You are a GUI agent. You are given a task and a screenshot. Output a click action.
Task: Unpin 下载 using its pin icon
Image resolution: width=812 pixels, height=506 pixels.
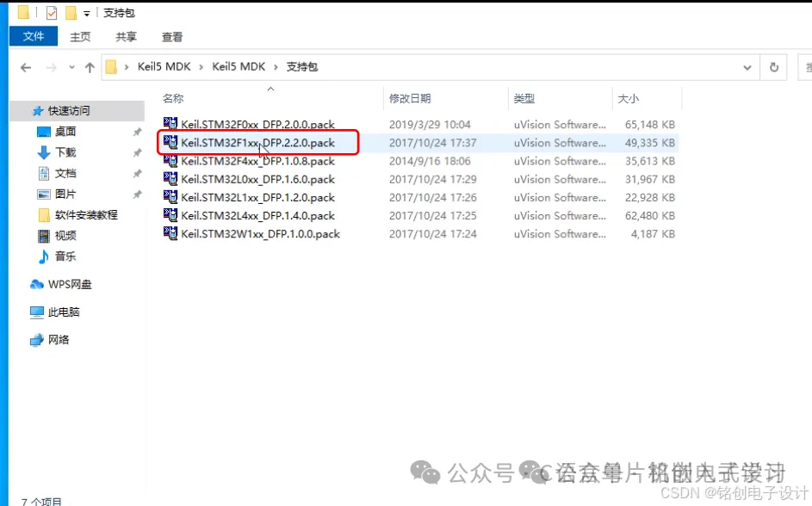[137, 152]
